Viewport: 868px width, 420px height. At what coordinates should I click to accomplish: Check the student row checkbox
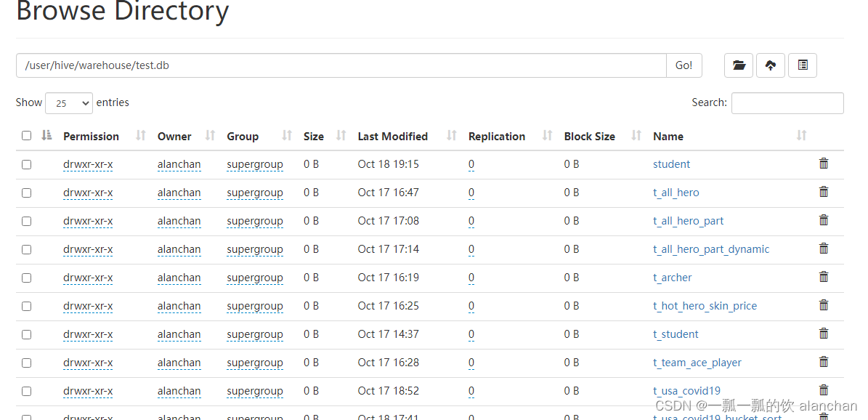point(27,164)
